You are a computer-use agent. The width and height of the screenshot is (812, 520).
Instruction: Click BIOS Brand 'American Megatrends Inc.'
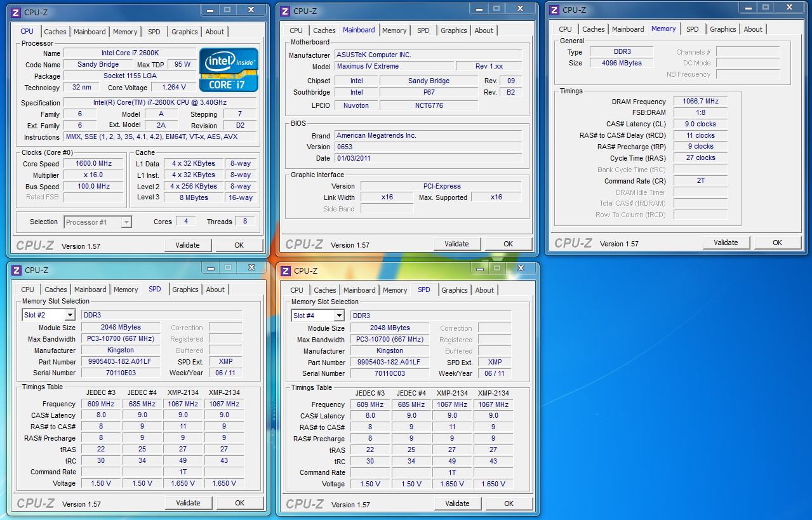[428, 135]
